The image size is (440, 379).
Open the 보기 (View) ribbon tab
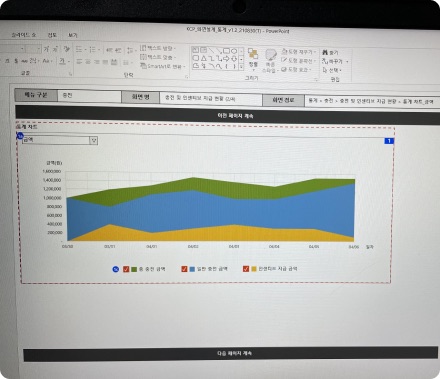(x=72, y=35)
